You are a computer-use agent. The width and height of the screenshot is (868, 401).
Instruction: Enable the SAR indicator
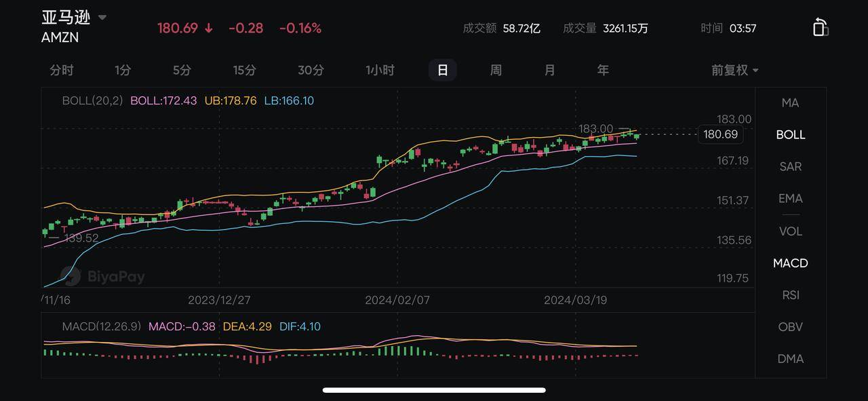(x=790, y=166)
